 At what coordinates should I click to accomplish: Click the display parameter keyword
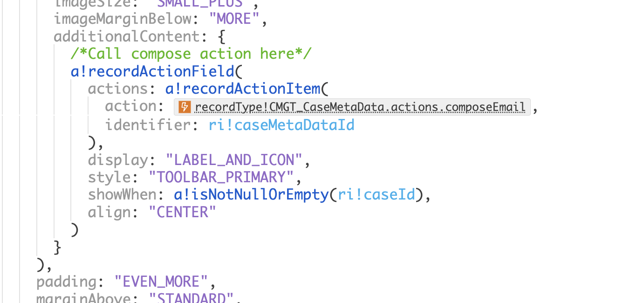[x=118, y=160]
